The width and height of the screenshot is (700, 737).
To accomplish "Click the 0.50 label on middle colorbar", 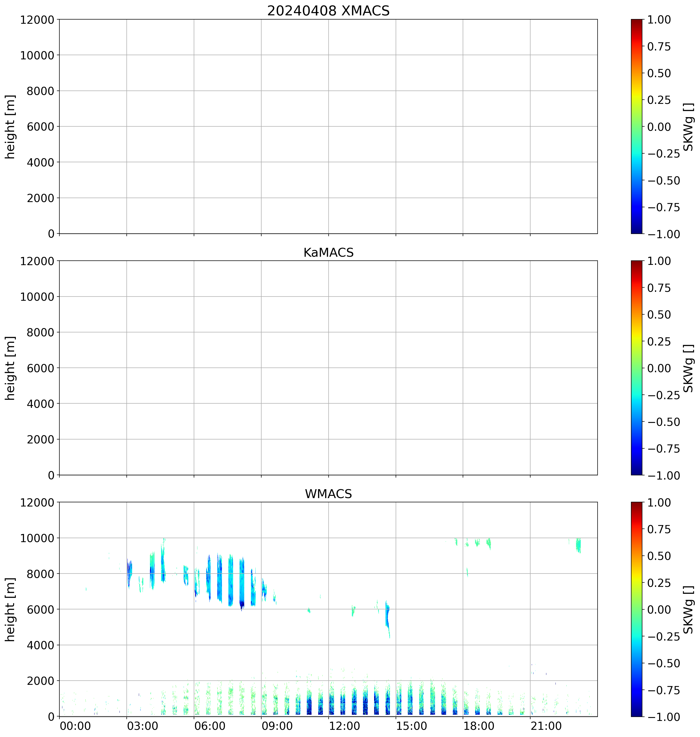I will pos(659,314).
